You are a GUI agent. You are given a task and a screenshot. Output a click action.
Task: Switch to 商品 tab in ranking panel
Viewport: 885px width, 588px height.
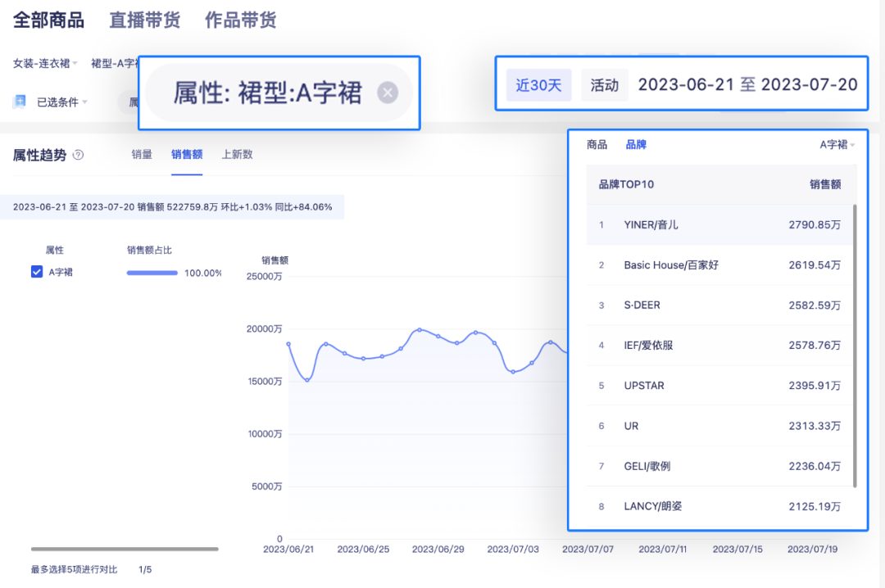(x=597, y=145)
